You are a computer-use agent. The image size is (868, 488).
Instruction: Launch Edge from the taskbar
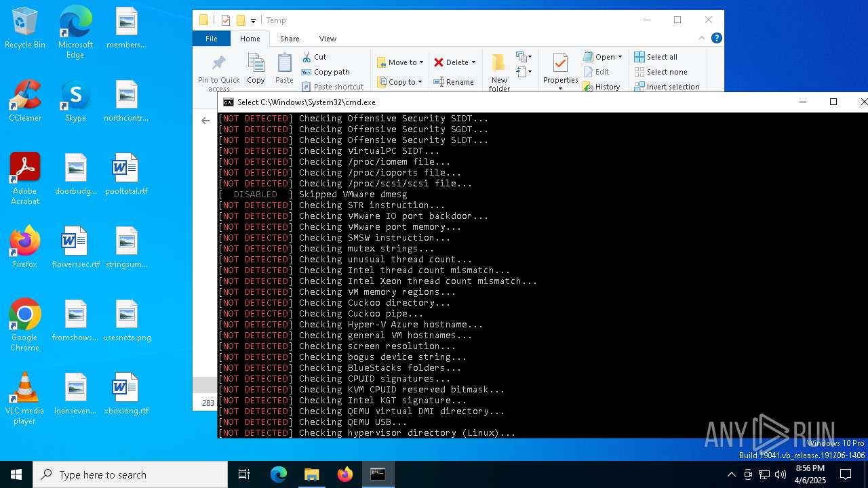point(279,474)
